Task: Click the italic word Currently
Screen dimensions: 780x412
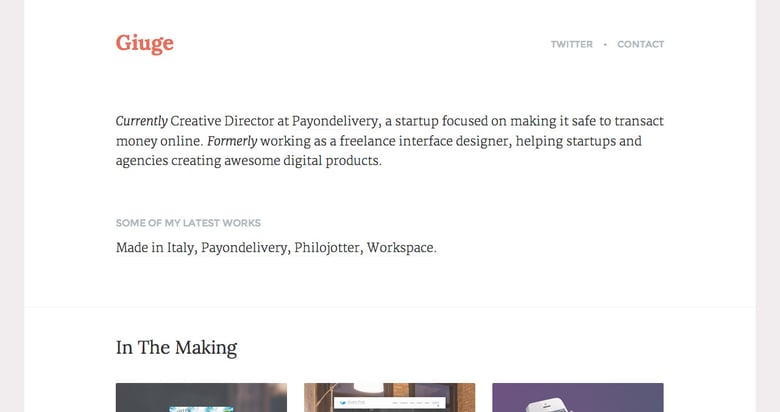Action: pyautogui.click(x=141, y=121)
